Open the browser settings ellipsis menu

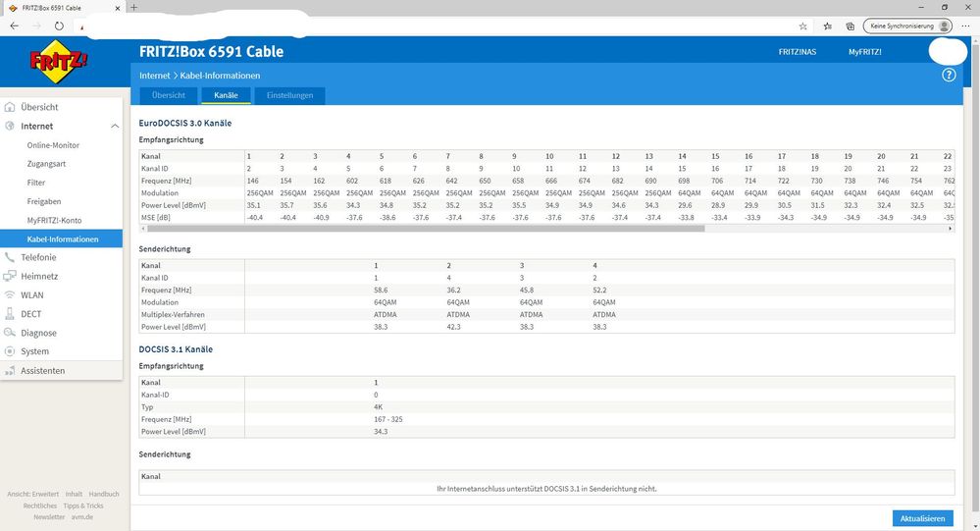pos(967,27)
